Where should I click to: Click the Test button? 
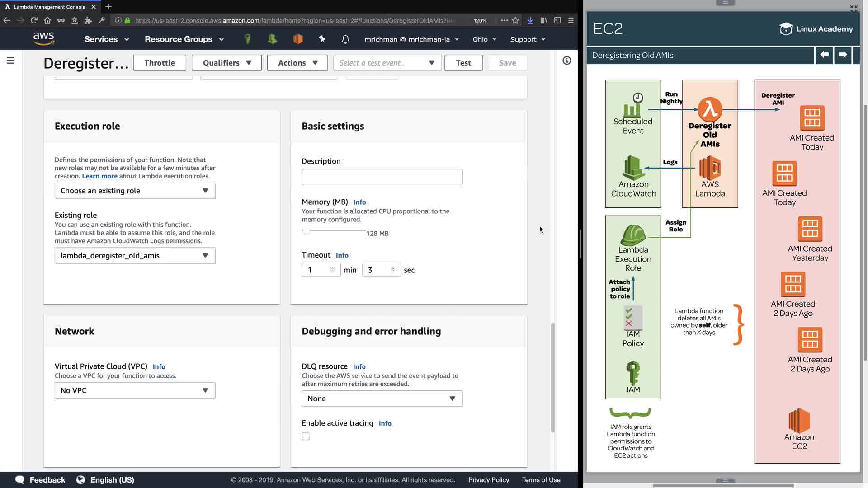coord(463,63)
